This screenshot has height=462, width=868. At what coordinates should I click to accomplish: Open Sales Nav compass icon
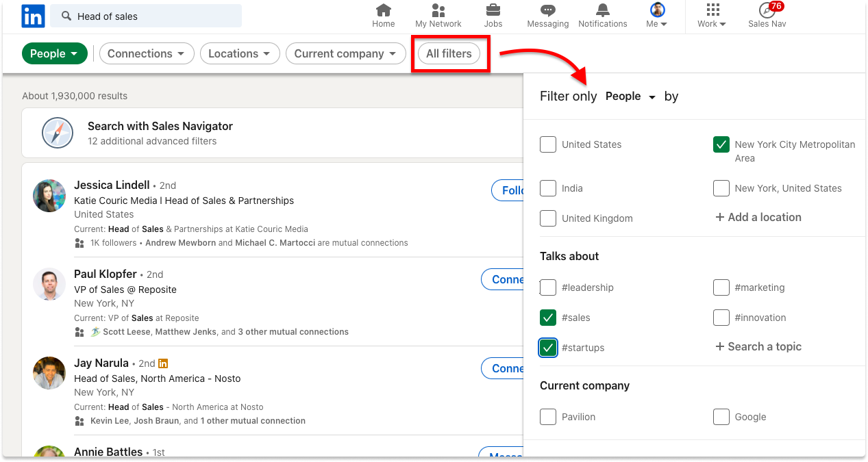click(767, 10)
